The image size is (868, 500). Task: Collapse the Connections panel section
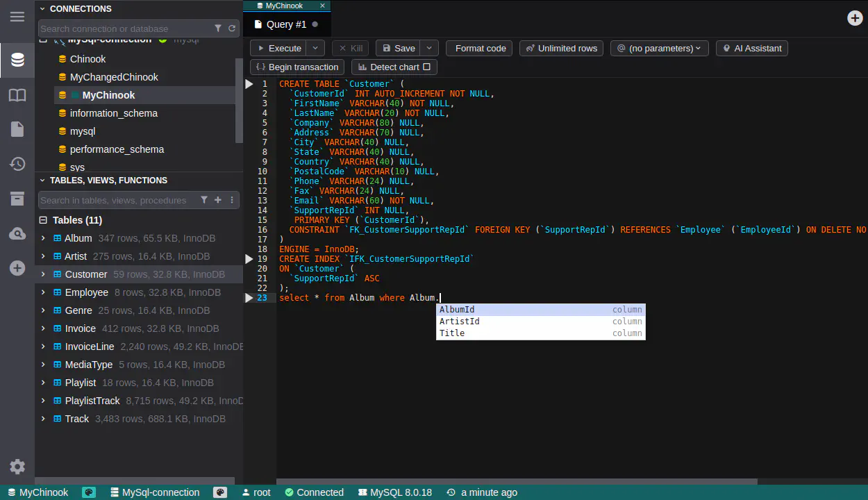point(42,9)
